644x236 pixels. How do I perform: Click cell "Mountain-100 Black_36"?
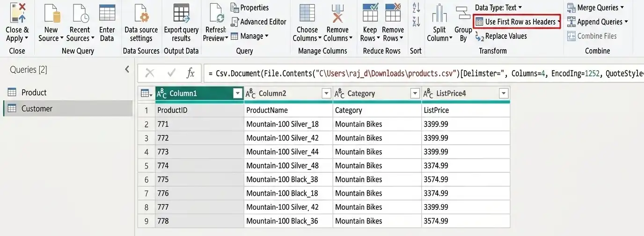point(288,221)
